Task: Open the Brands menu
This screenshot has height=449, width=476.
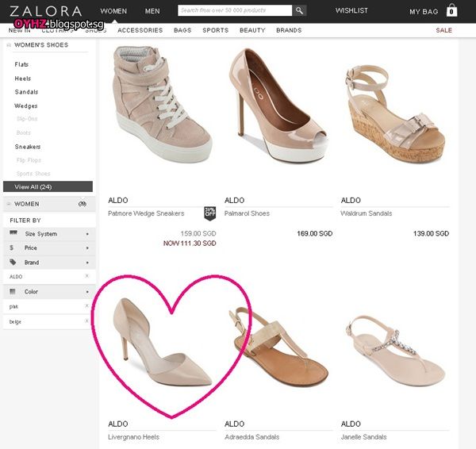Action: pos(289,30)
